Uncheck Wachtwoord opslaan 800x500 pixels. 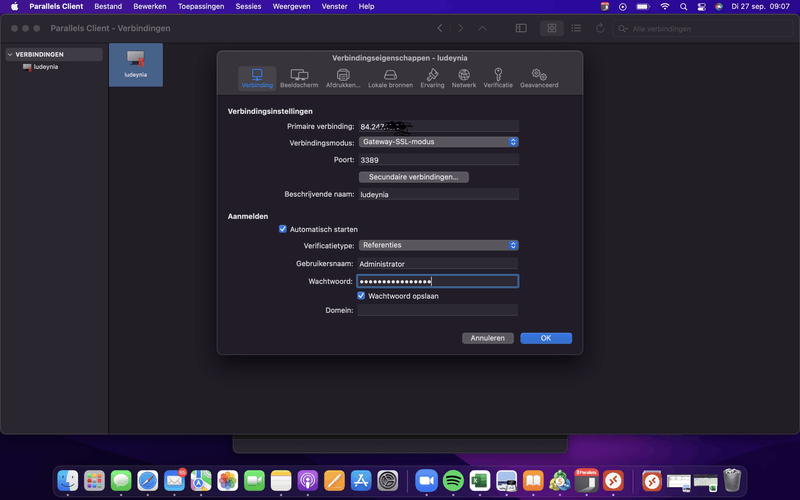[361, 296]
